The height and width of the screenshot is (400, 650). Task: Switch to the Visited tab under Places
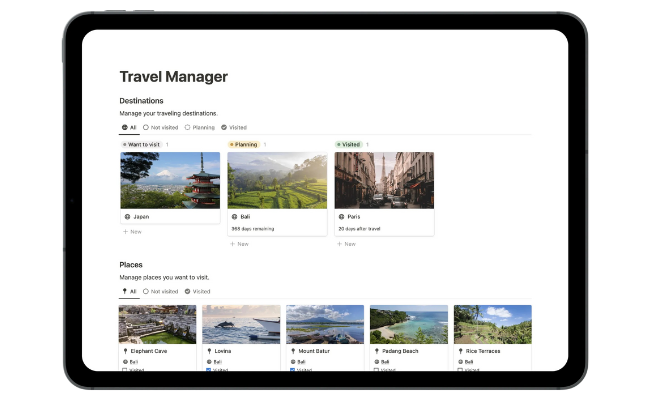click(x=197, y=292)
